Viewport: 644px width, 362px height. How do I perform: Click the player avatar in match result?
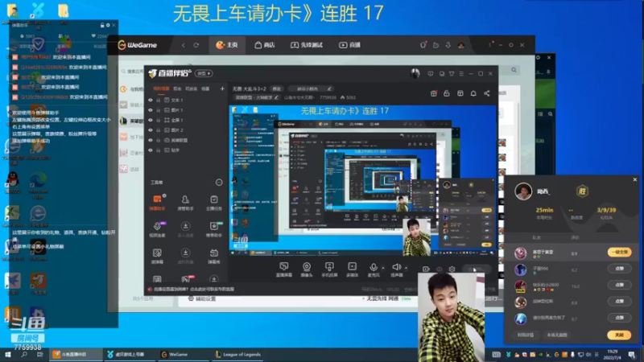pos(523,191)
